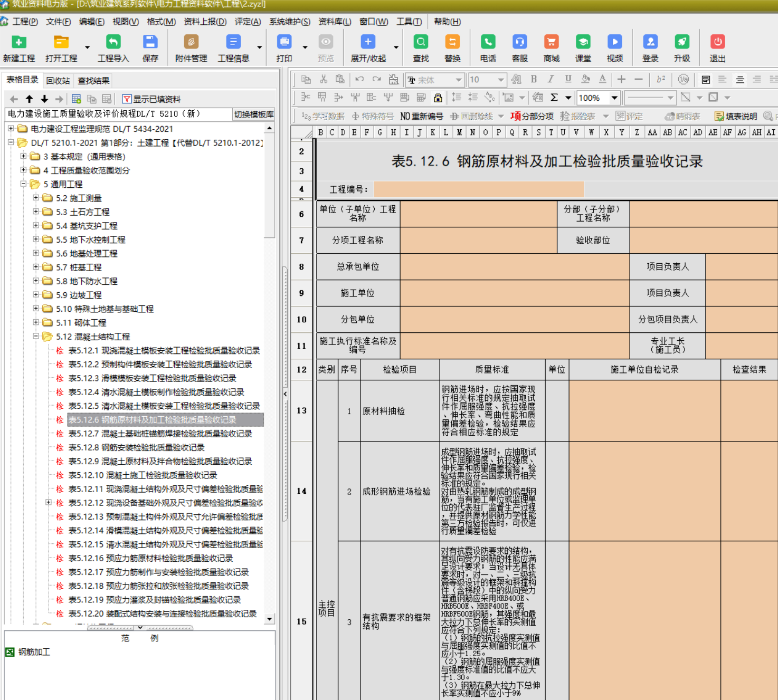Switch to the 回收站 tab

(x=58, y=80)
